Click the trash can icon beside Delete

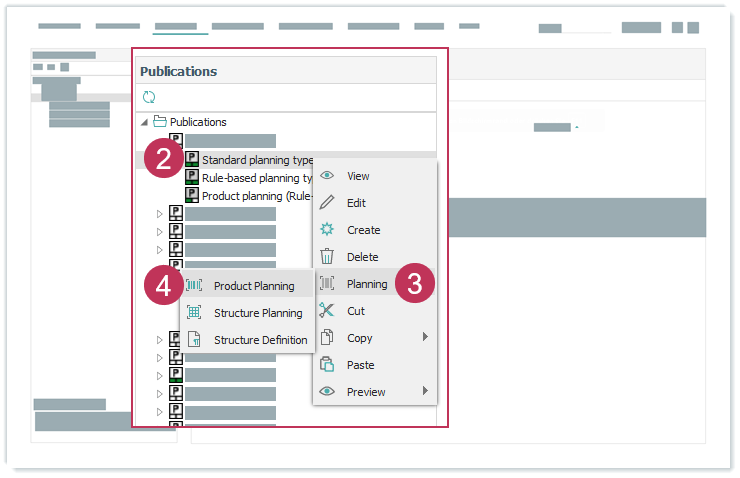pyautogui.click(x=326, y=257)
